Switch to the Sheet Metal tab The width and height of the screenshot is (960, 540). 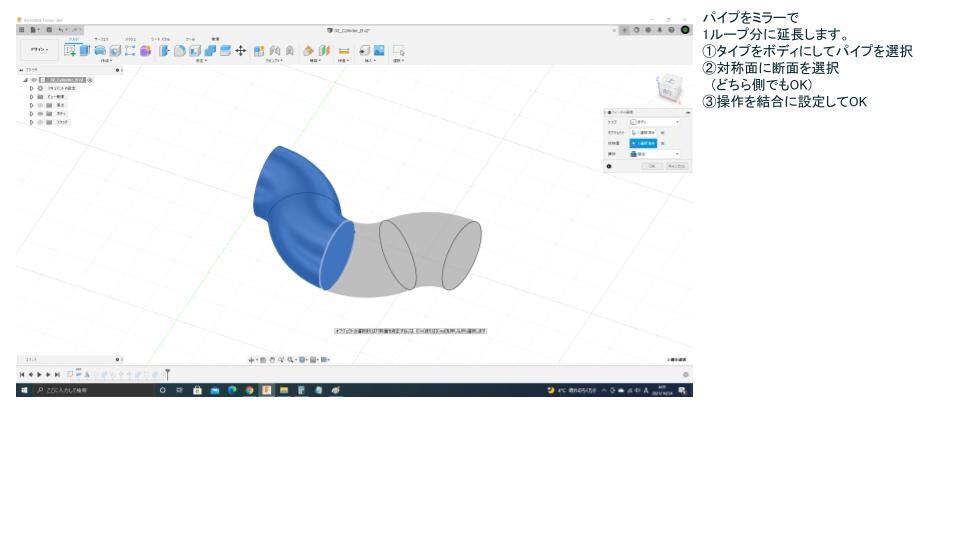click(160, 39)
